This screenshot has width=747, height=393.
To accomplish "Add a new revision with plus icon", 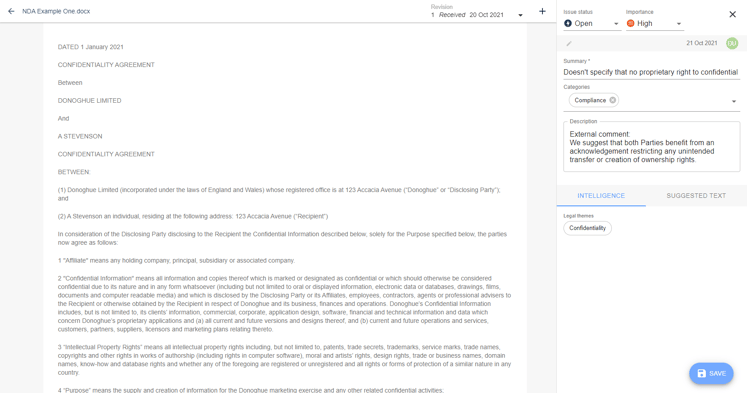I will (x=542, y=11).
